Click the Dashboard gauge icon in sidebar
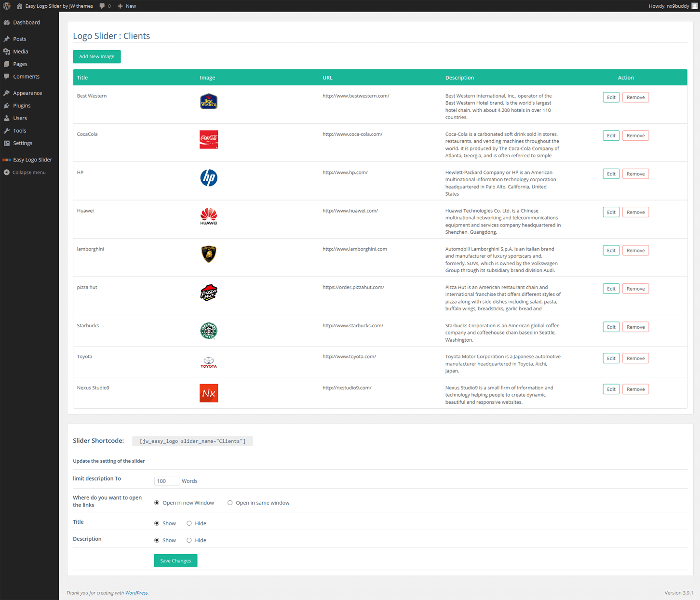 click(7, 22)
